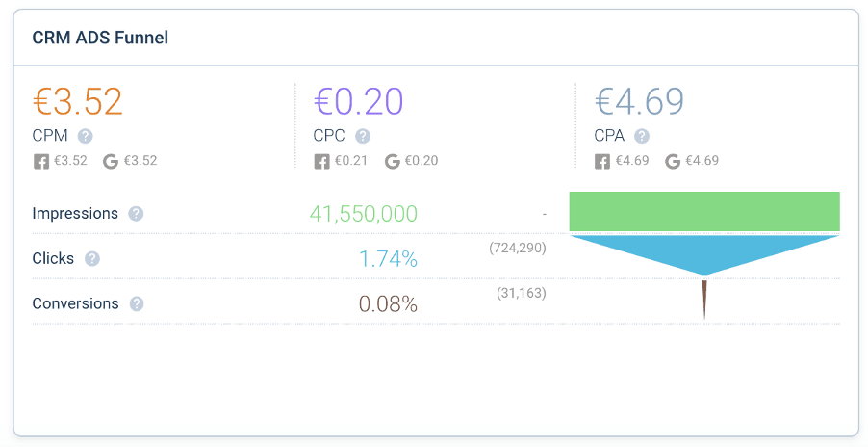Click the Clicks help icon
Viewport: 868px width, 447px height.
tap(92, 259)
